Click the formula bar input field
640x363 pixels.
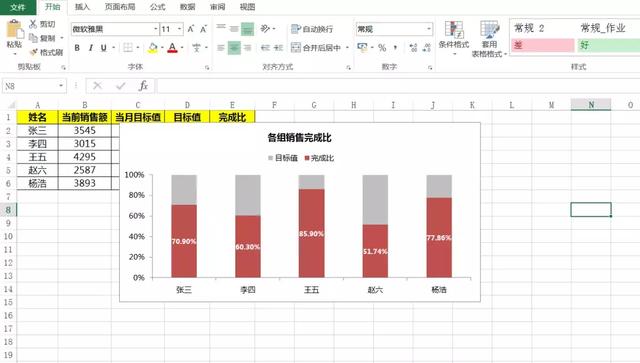click(x=398, y=86)
